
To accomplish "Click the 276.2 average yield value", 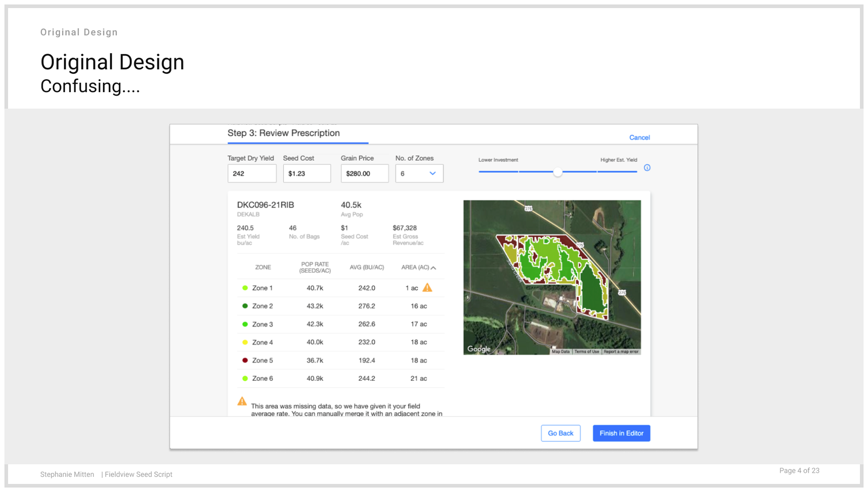I will 367,306.
